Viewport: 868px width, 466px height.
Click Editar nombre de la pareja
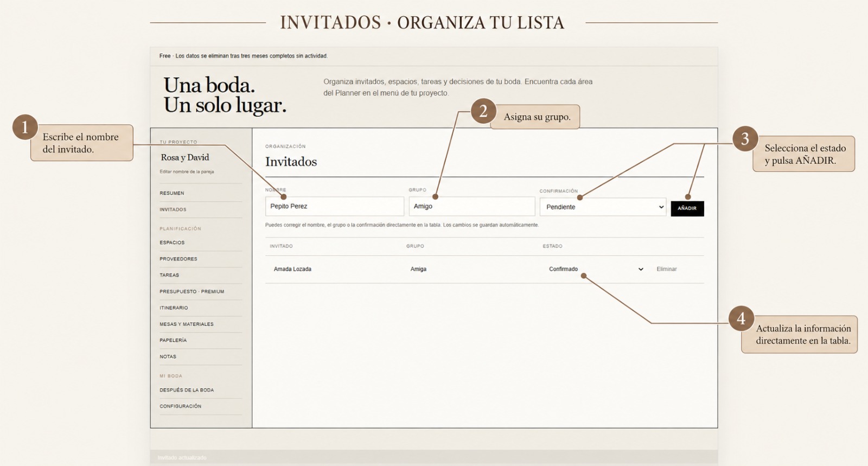click(187, 171)
